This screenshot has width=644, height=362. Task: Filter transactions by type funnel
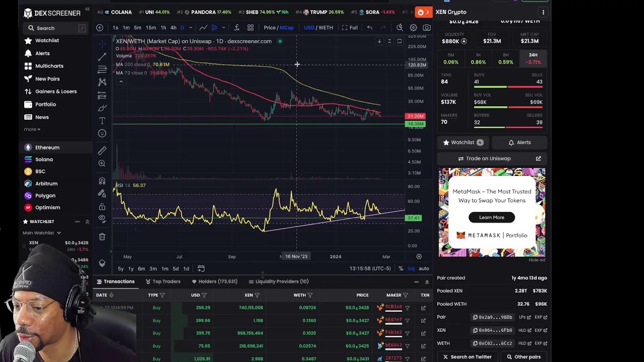tap(163, 295)
